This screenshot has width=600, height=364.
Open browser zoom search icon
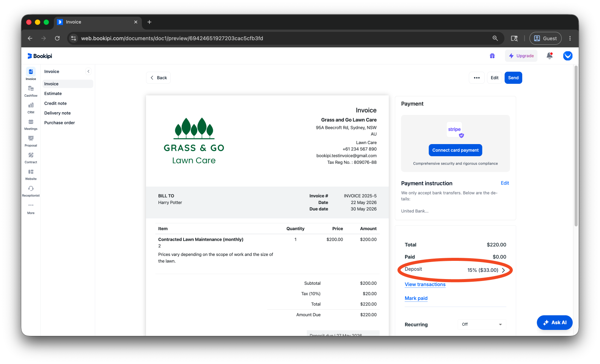(495, 38)
